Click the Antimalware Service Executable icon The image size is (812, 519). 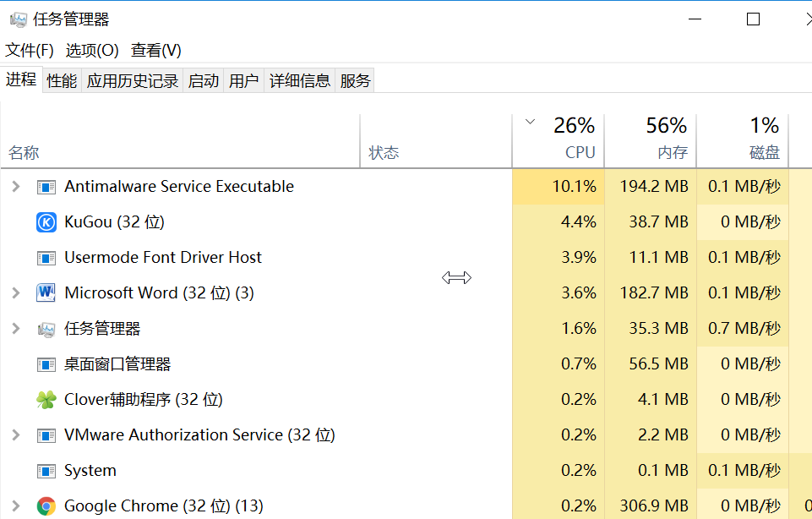pyautogui.click(x=46, y=187)
